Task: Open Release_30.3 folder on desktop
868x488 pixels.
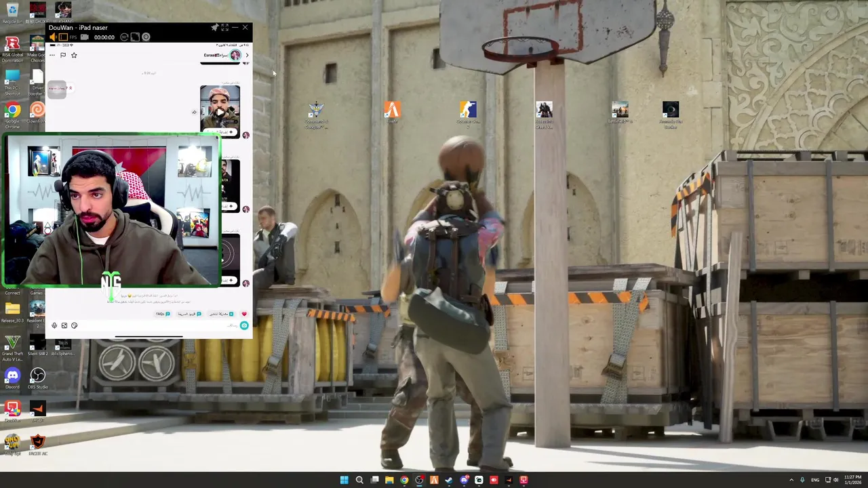Action: coord(12,313)
